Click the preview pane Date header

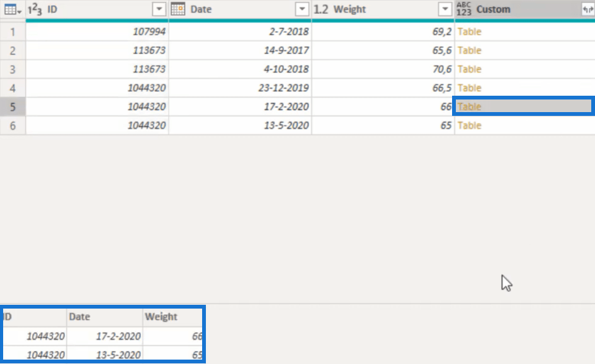(105, 317)
